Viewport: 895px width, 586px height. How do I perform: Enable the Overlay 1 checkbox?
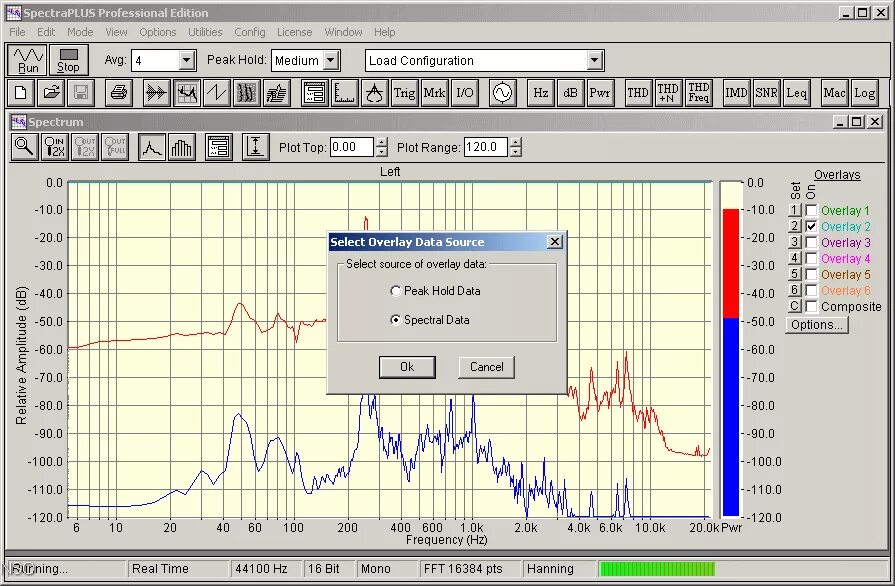812,211
